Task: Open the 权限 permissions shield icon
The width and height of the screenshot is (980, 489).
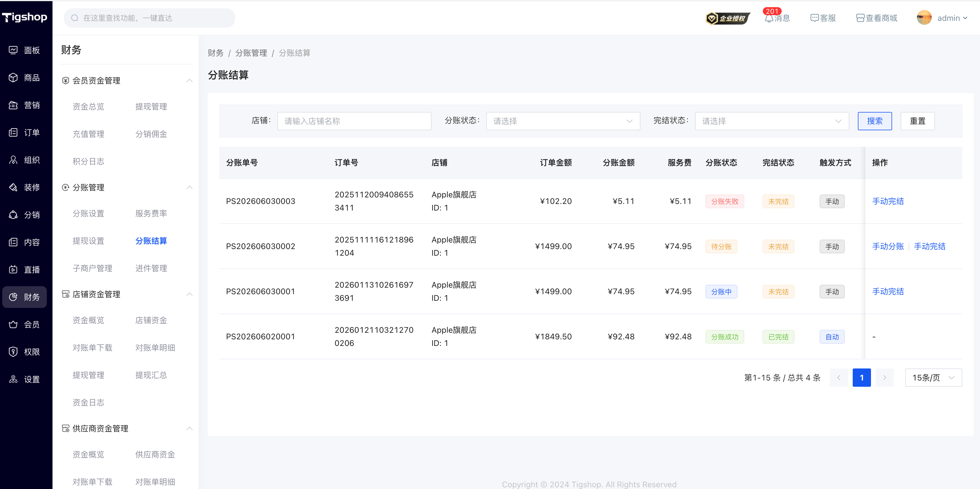Action: 13,352
